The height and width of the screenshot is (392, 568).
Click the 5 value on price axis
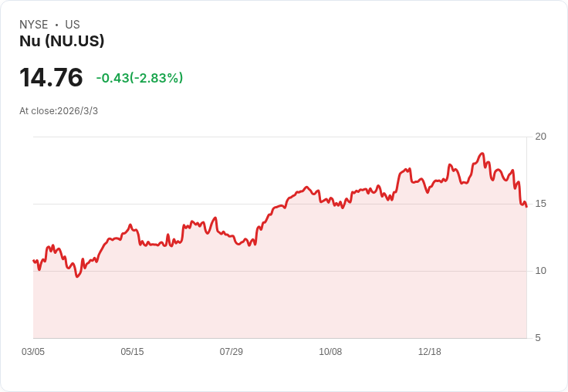[x=538, y=338]
